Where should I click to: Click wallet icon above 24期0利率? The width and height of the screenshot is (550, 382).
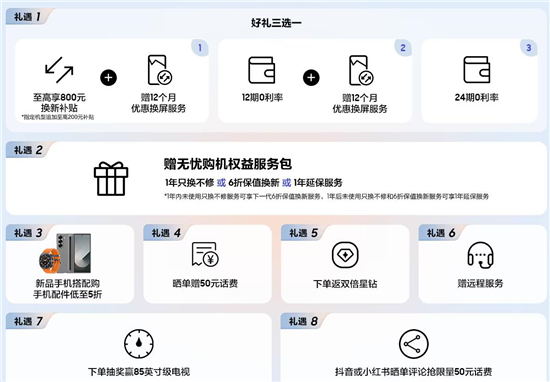[477, 70]
